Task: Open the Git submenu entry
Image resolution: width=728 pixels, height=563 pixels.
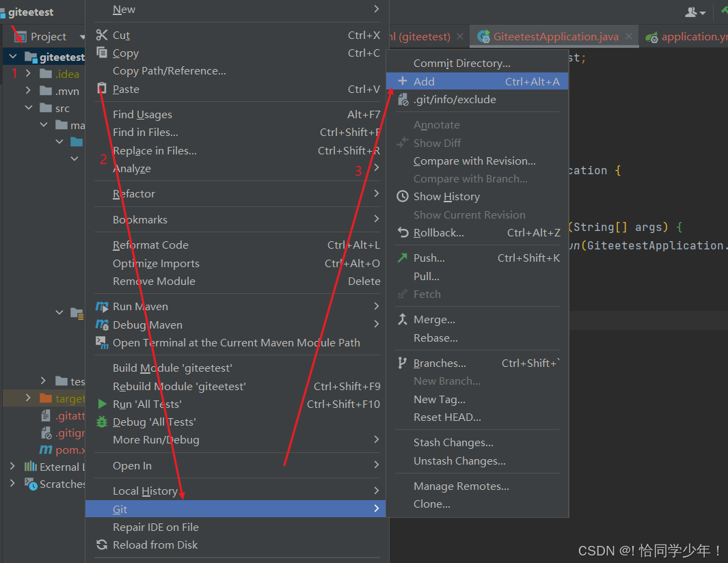Action: click(x=235, y=509)
